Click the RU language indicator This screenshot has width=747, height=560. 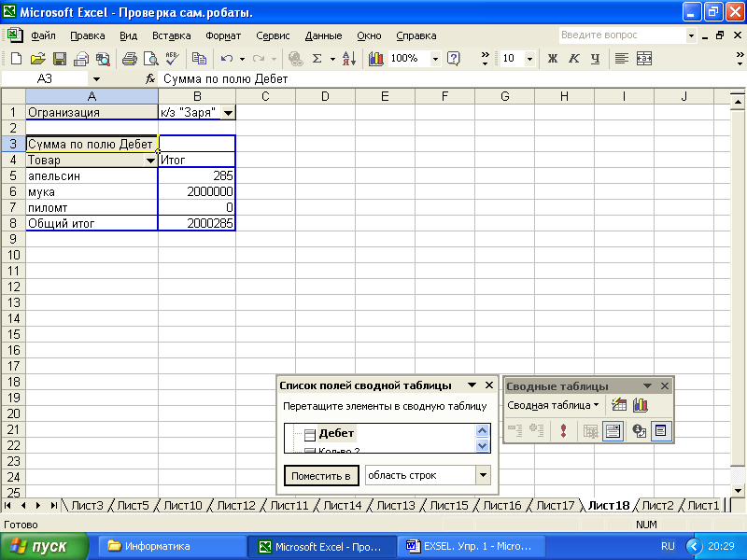[x=668, y=546]
